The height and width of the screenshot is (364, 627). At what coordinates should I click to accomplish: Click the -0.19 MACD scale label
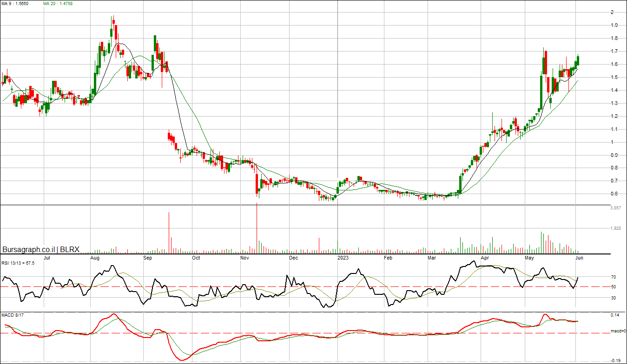pyautogui.click(x=615, y=360)
